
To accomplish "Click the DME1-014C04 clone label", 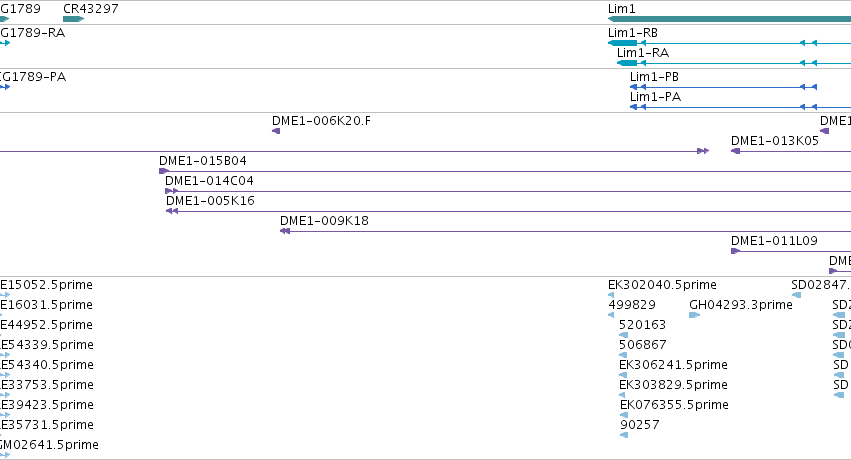I will pos(209,181).
